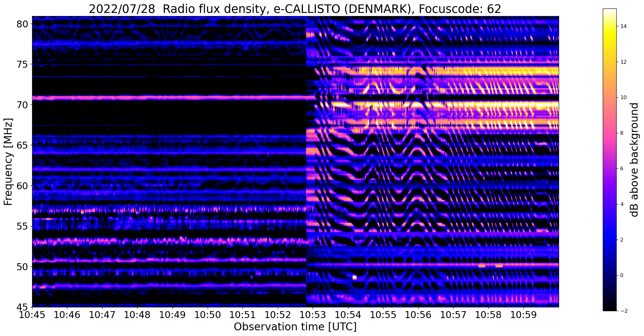Select the 'Frequency [MHz]' axis label
This screenshot has height=336, width=644.
click(x=8, y=162)
